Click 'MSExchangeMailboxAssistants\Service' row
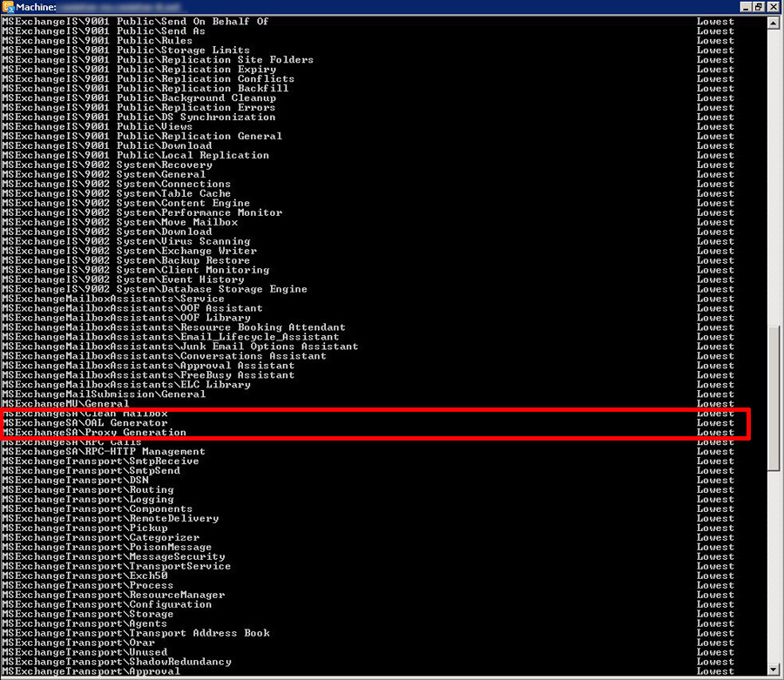The image size is (784, 680). click(x=368, y=299)
